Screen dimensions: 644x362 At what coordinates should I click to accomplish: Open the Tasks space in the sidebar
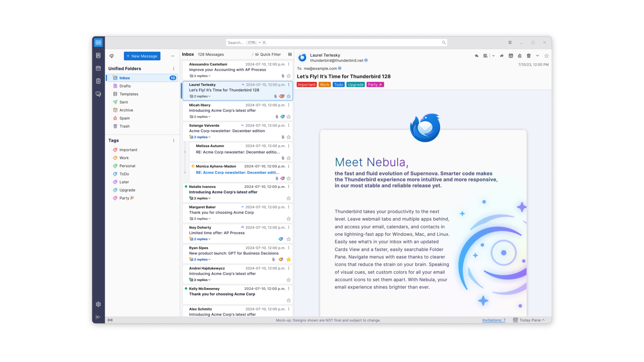[x=98, y=81]
